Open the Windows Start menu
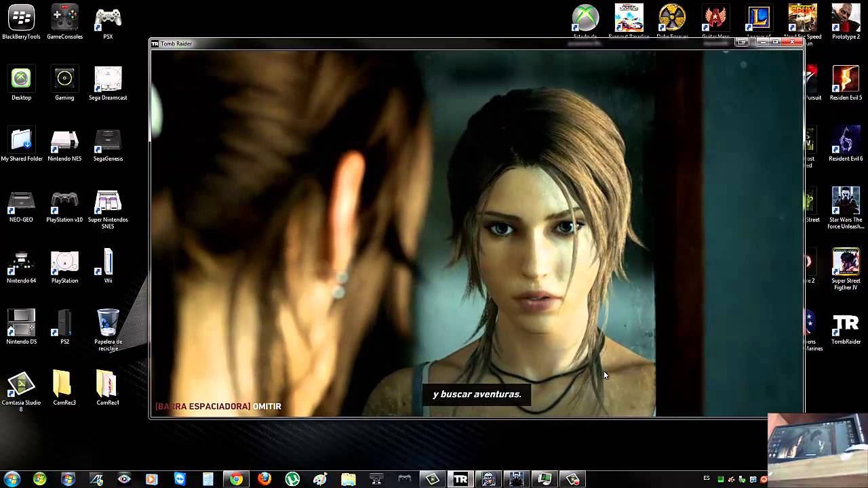This screenshot has height=488, width=868. [12, 479]
